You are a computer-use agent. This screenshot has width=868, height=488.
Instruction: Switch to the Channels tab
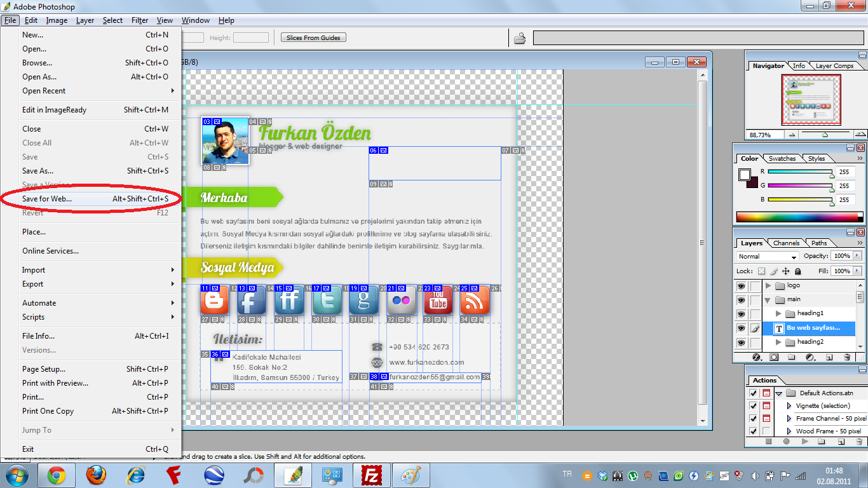tap(786, 243)
